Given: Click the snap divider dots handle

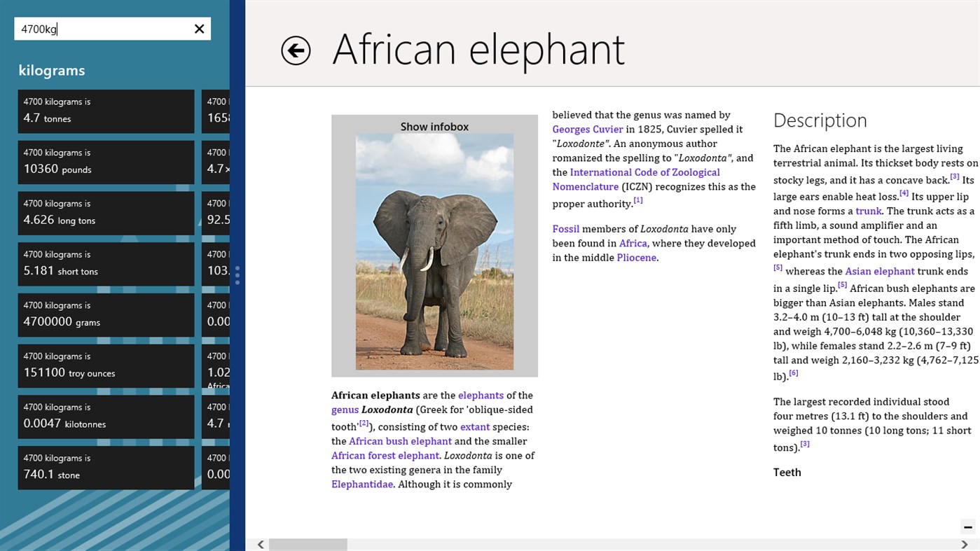Looking at the screenshot, I should (x=237, y=275).
